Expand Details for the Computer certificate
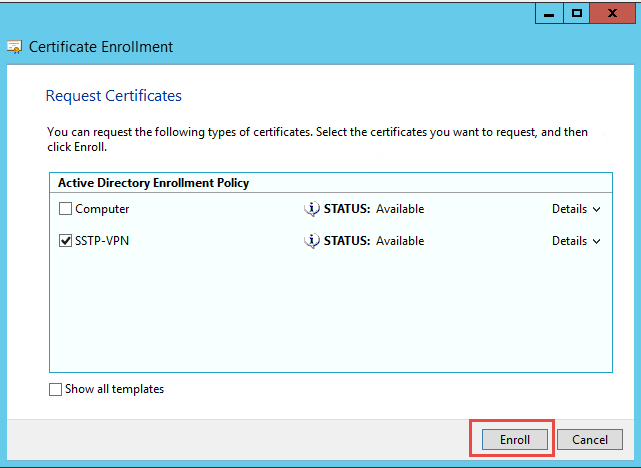The height and width of the screenshot is (468, 641). [576, 209]
